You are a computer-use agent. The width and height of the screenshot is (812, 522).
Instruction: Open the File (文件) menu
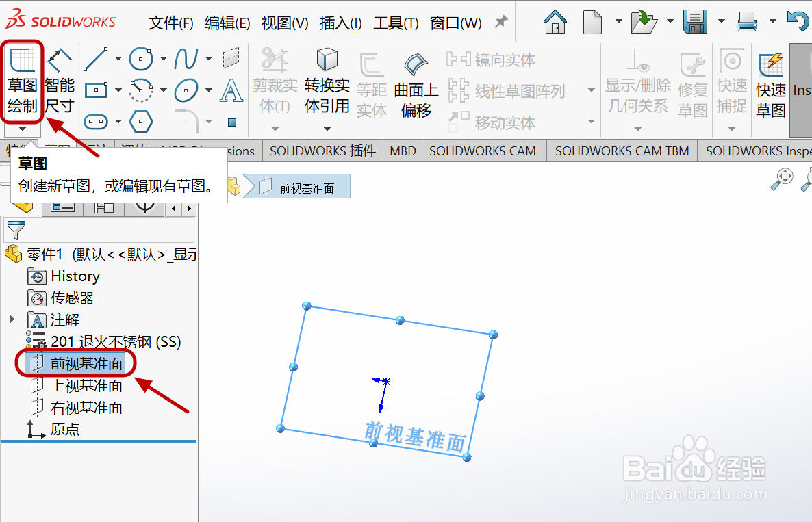171,23
